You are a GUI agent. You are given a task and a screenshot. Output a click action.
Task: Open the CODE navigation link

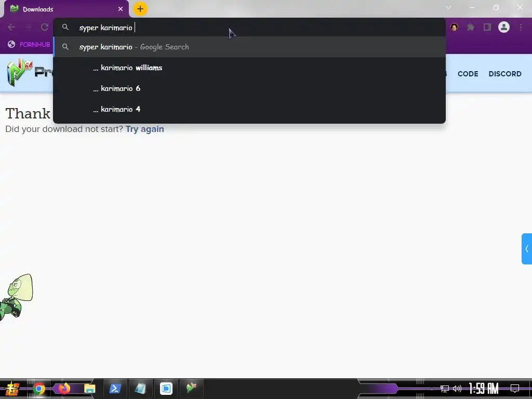(x=468, y=74)
